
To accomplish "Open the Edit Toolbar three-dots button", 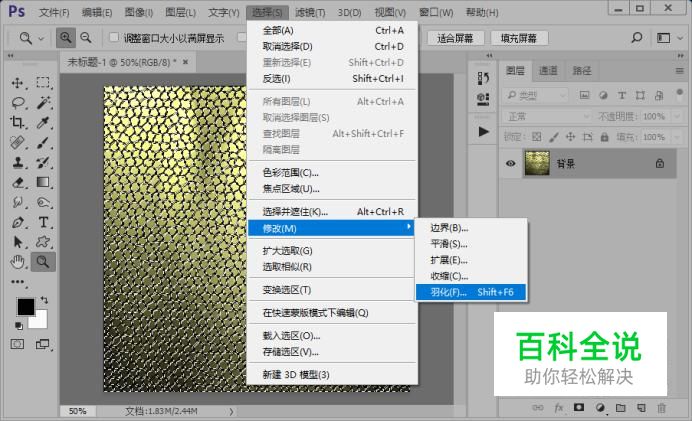I will pos(18,282).
